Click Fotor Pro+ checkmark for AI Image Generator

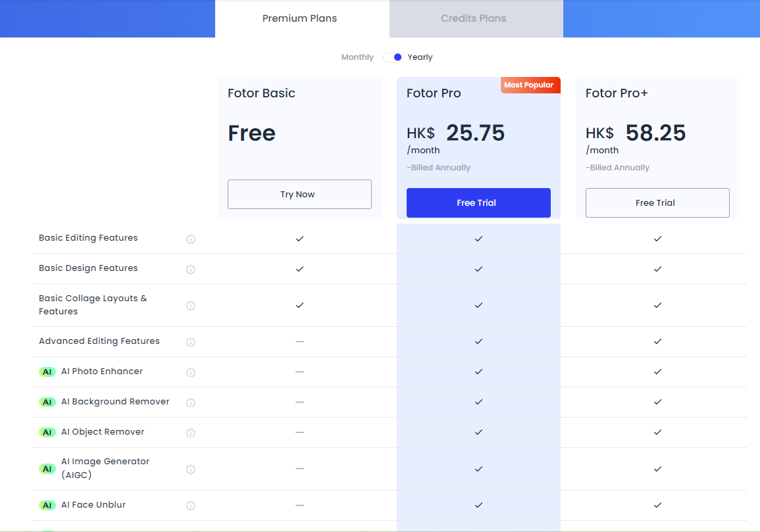click(x=658, y=468)
